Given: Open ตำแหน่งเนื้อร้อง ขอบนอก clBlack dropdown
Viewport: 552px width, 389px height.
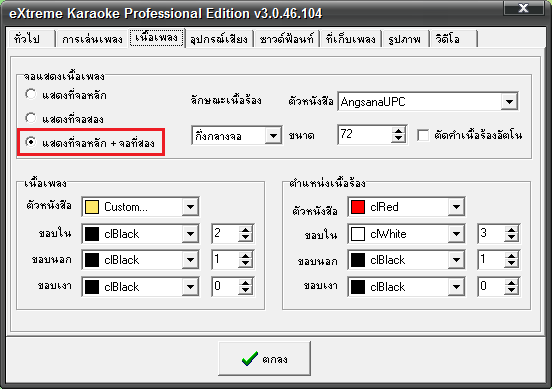Looking at the screenshot, I should click(456, 260).
